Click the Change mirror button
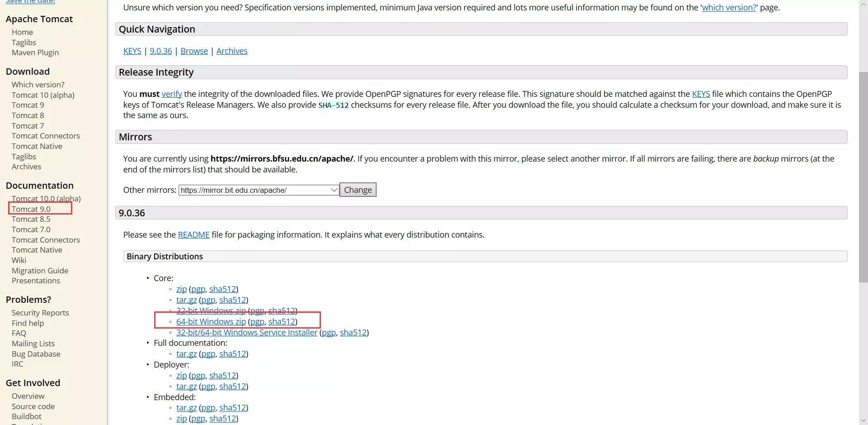The width and height of the screenshot is (868, 425). (x=358, y=190)
